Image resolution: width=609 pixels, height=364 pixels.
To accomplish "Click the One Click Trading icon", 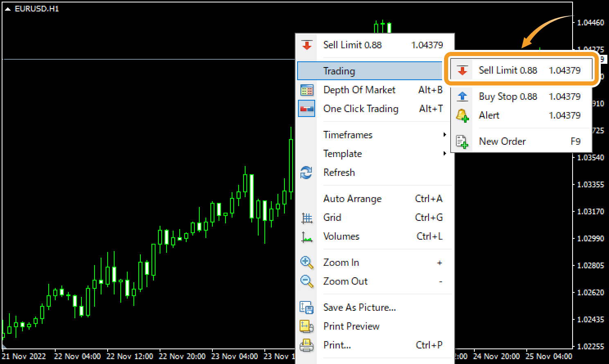I will [307, 108].
